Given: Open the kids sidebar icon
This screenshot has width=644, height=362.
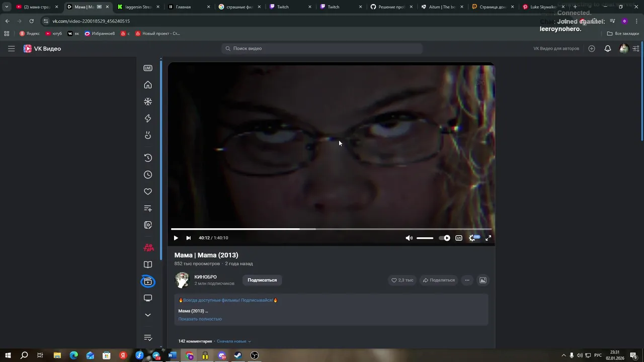Looking at the screenshot, I should tap(148, 135).
